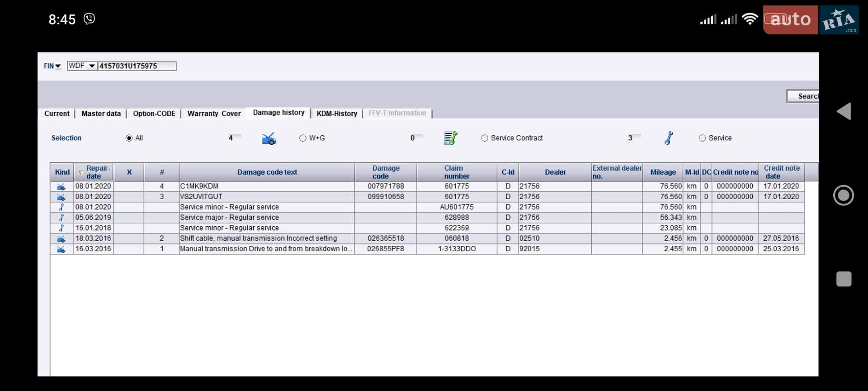Viewport: 868px width, 391px height.
Task: Open the WDF prefix combo box
Action: pyautogui.click(x=82, y=66)
